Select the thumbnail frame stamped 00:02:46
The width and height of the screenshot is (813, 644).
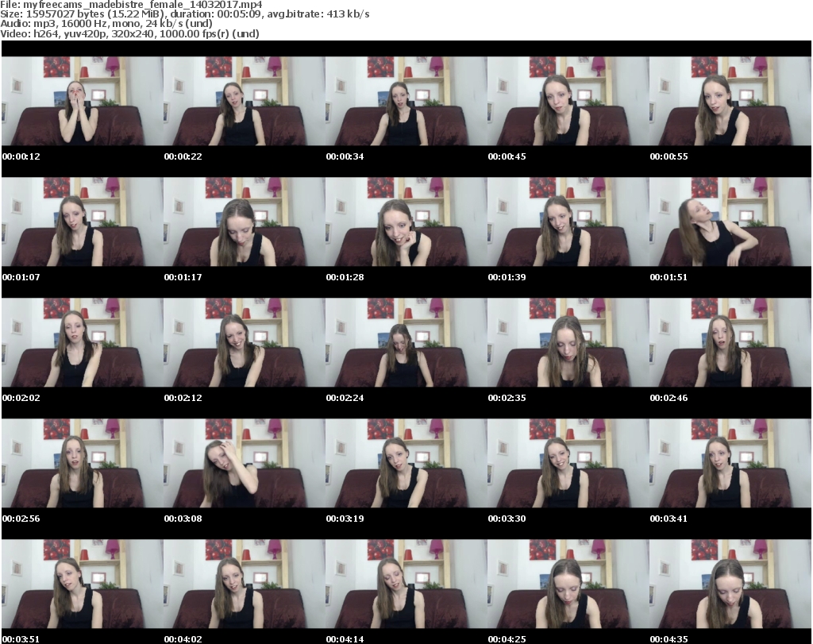coord(730,343)
